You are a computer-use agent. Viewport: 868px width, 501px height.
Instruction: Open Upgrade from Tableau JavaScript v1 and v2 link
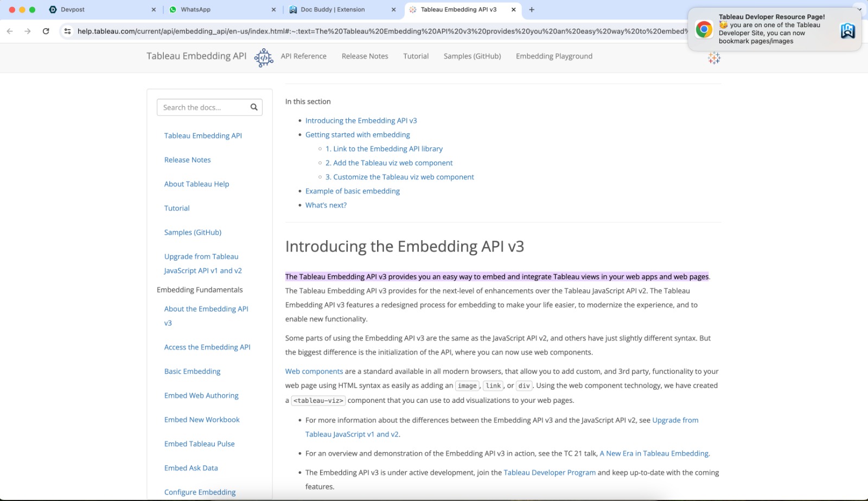[x=502, y=427]
